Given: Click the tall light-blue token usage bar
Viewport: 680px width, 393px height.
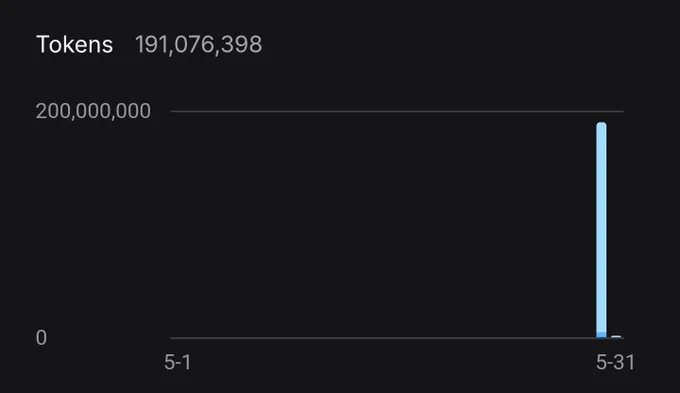Looking at the screenshot, I should tap(602, 229).
